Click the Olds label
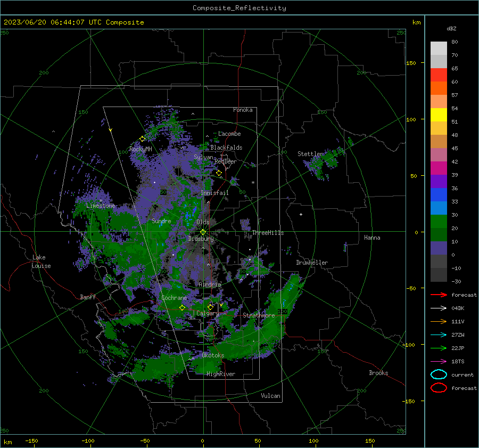The height and width of the screenshot is (448, 479). click(203, 222)
